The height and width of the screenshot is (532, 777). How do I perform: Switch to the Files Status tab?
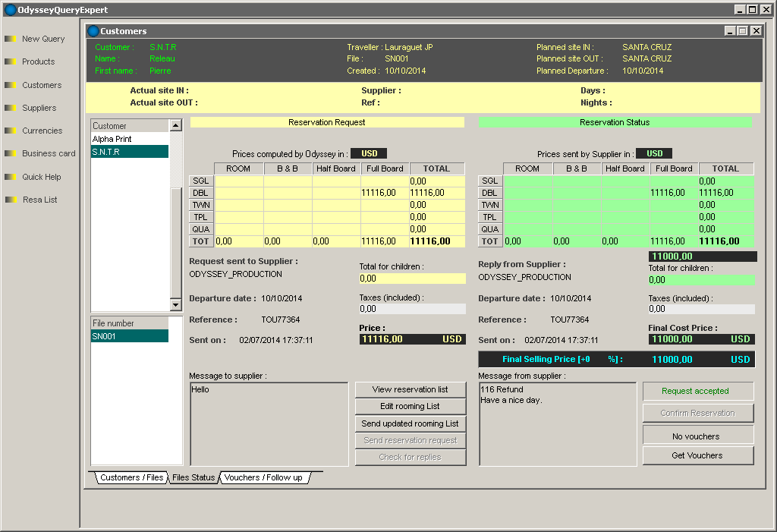click(x=193, y=477)
